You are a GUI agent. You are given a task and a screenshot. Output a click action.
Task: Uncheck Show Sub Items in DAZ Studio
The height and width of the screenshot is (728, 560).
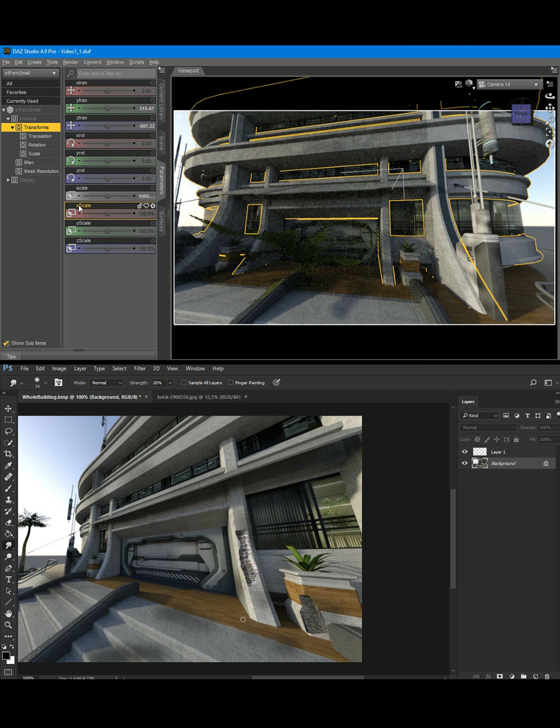(6, 343)
